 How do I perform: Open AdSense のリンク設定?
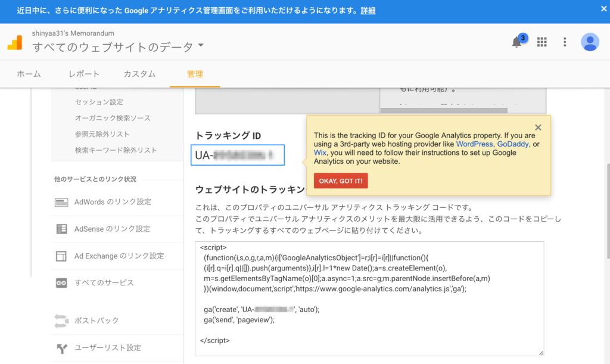[x=113, y=229]
